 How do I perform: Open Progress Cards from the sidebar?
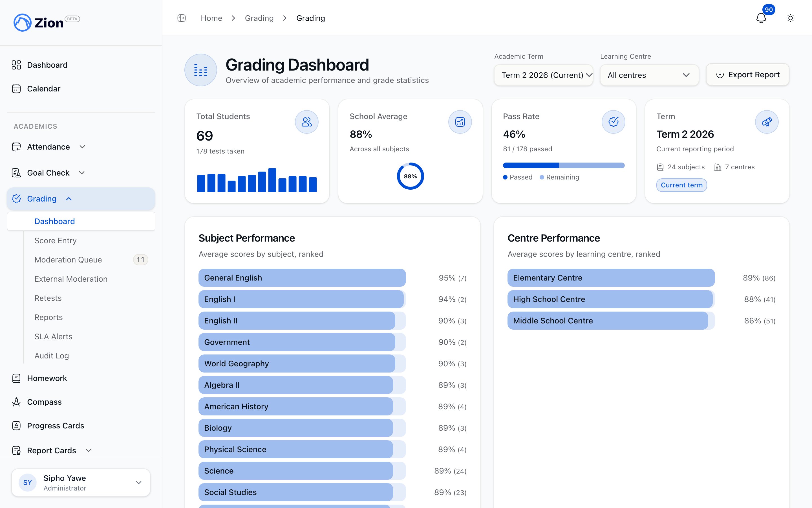click(x=56, y=426)
